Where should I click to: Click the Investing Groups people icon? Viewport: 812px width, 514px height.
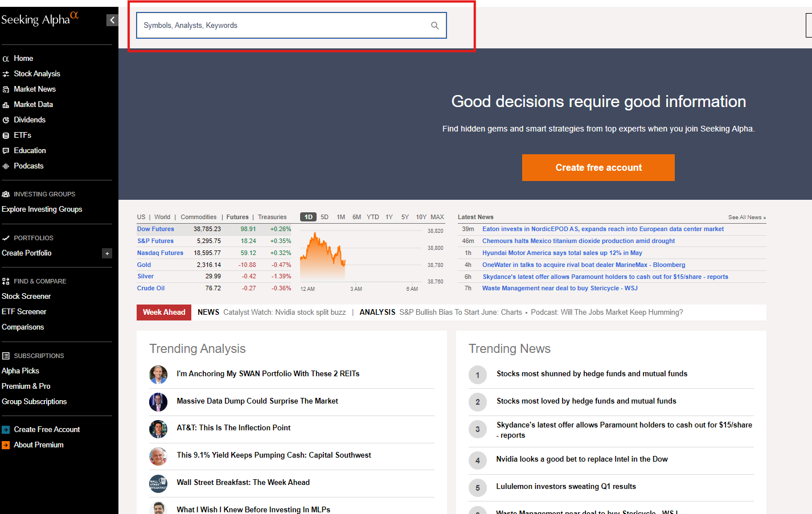pos(6,194)
